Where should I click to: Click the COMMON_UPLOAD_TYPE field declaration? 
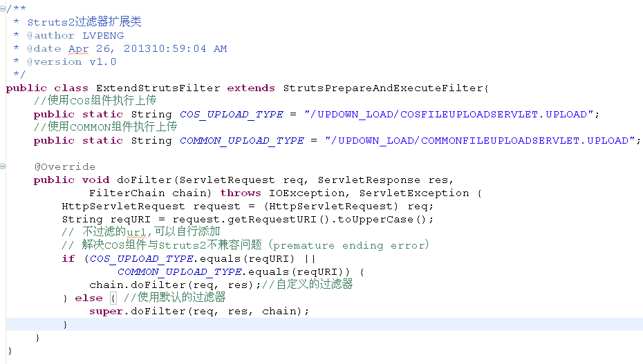tap(241, 140)
